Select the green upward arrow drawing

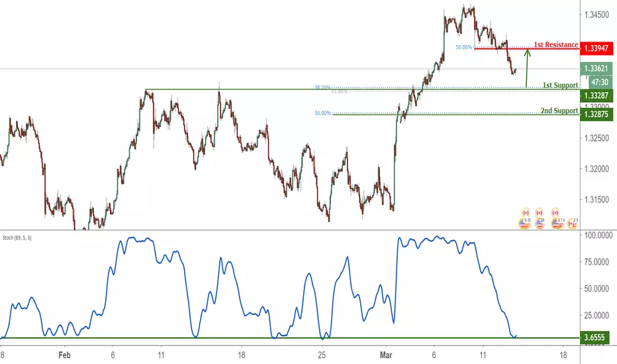click(x=527, y=68)
